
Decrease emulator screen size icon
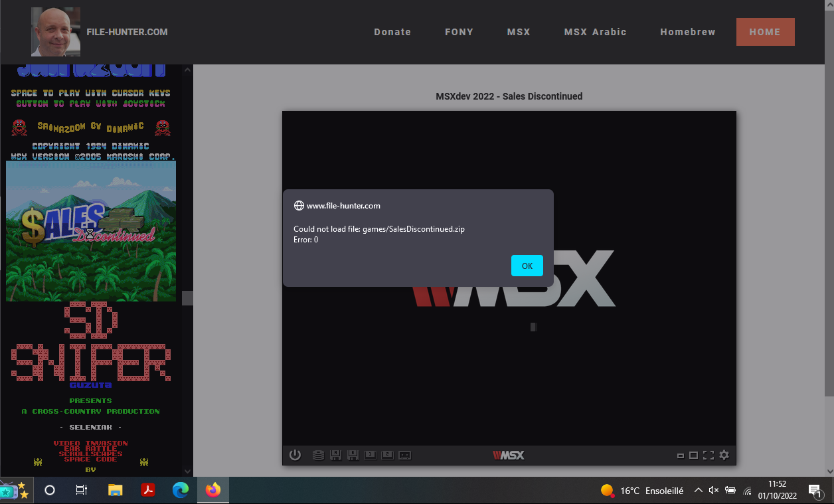(681, 456)
